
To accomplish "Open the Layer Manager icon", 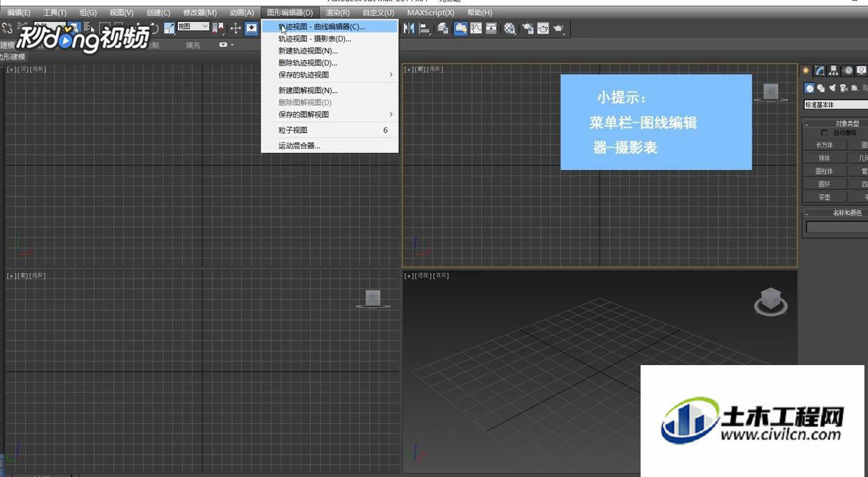I will point(443,28).
